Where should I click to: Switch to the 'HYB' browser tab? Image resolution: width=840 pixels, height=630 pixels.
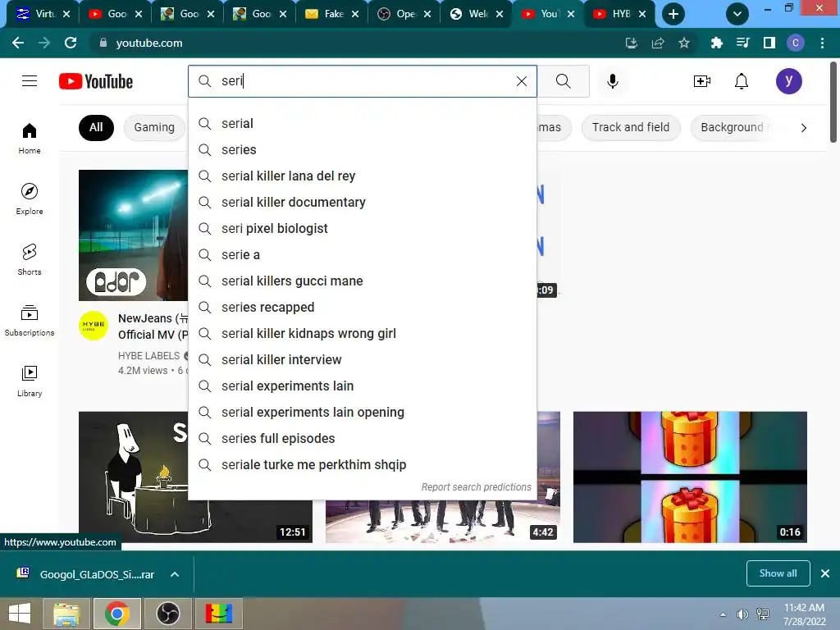click(x=620, y=14)
